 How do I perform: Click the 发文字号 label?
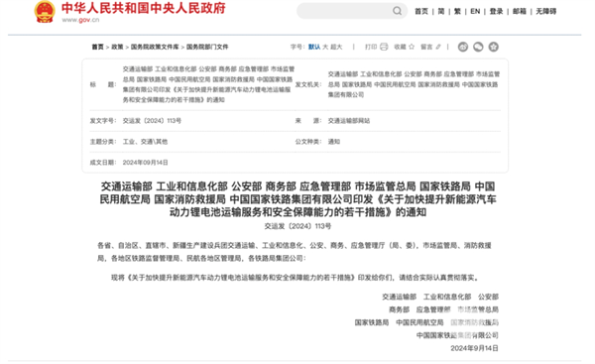103,121
